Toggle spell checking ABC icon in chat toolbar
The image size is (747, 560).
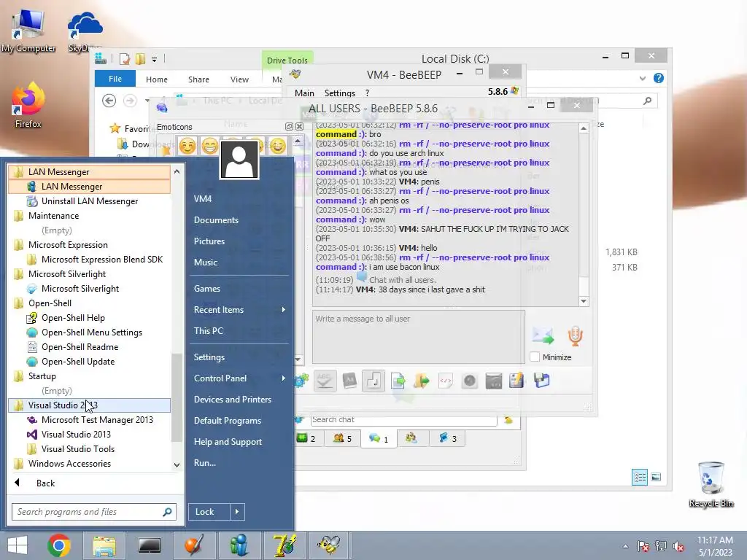(x=325, y=381)
